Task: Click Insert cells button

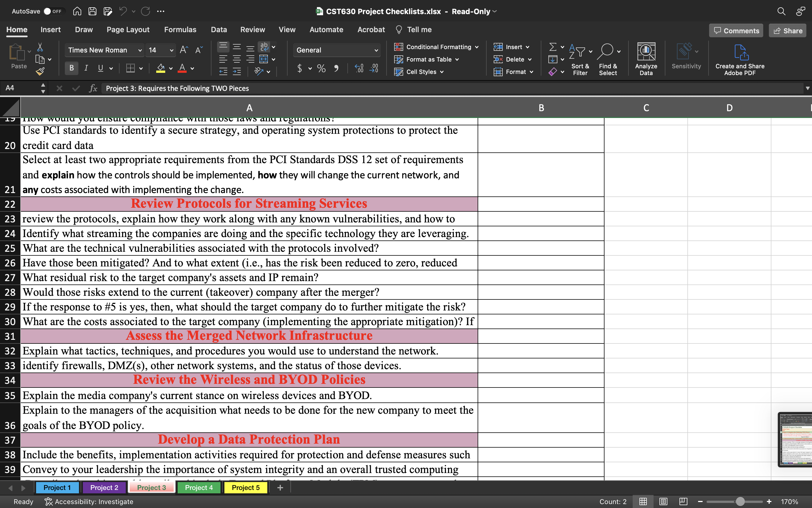Action: coord(511,47)
